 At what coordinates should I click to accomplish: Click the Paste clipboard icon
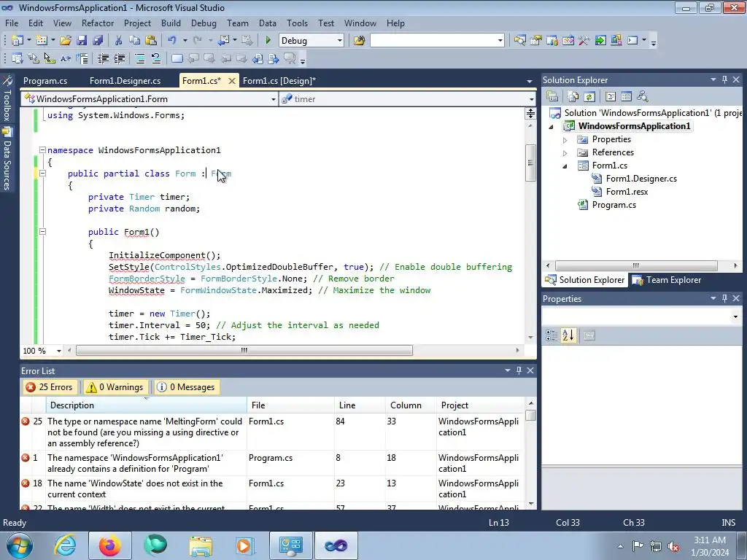click(x=151, y=41)
